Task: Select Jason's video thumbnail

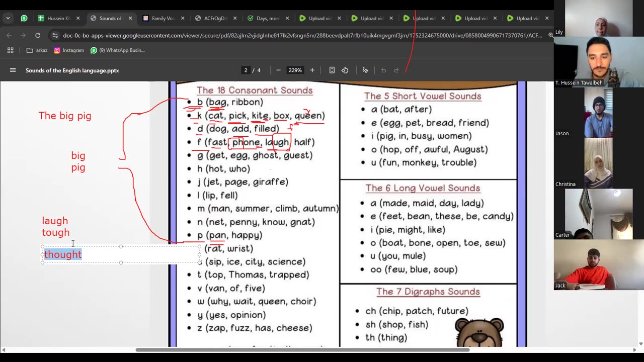Action: pos(599,113)
